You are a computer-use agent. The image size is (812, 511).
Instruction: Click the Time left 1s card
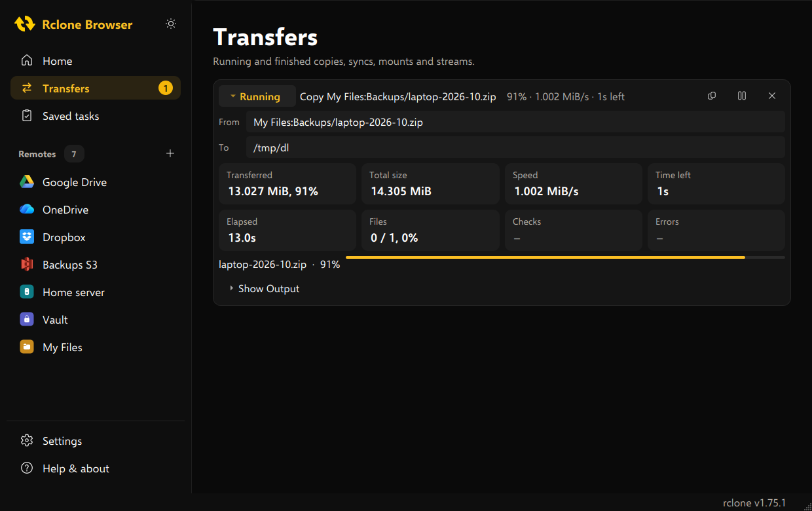[x=716, y=183]
